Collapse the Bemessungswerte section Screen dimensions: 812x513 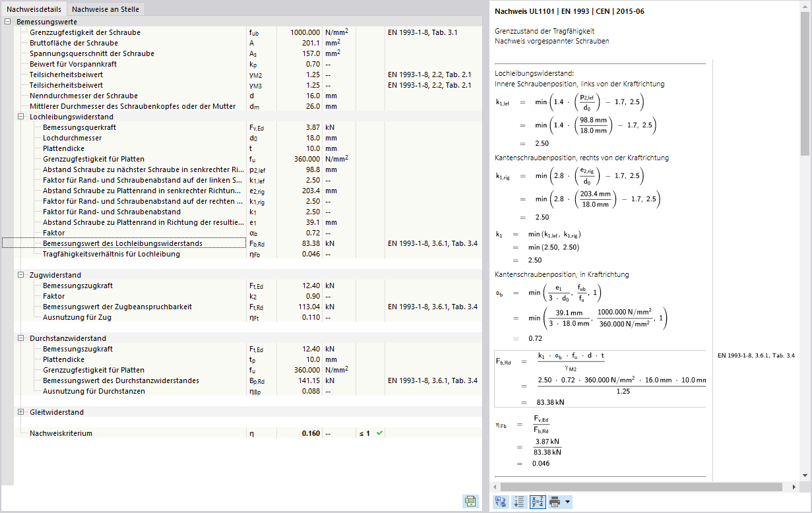(7, 22)
